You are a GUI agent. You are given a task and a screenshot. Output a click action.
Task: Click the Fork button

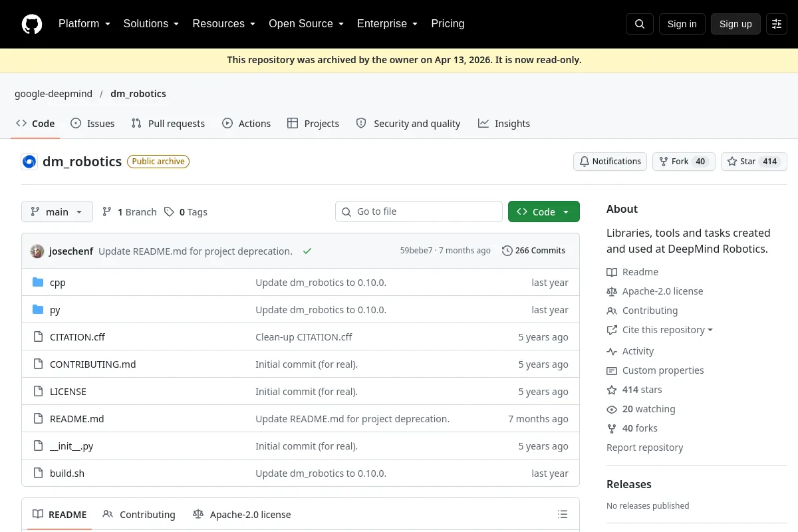pyautogui.click(x=684, y=162)
